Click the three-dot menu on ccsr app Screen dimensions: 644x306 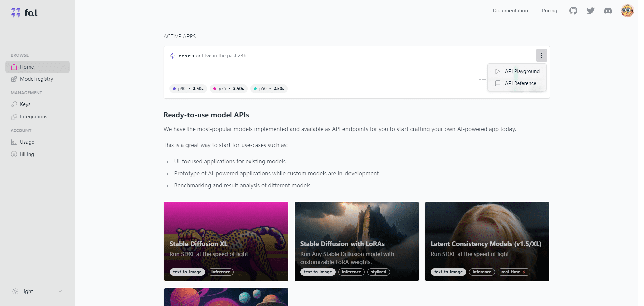pyautogui.click(x=542, y=55)
